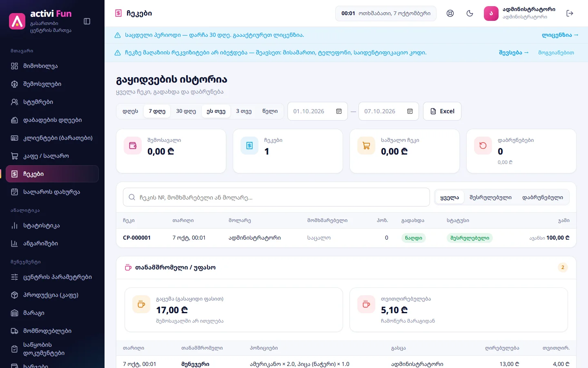Export with the Excel button
Viewport: 588px width, 368px height.
tap(442, 111)
